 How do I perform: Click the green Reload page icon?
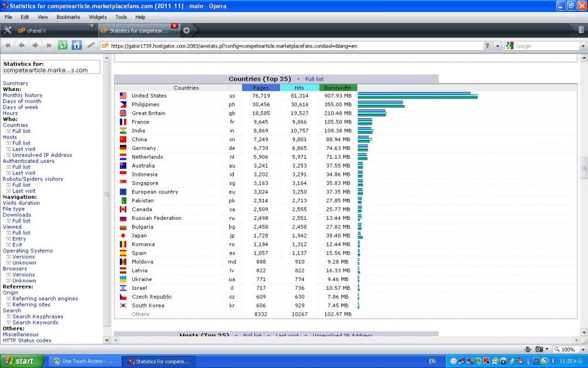coord(62,45)
